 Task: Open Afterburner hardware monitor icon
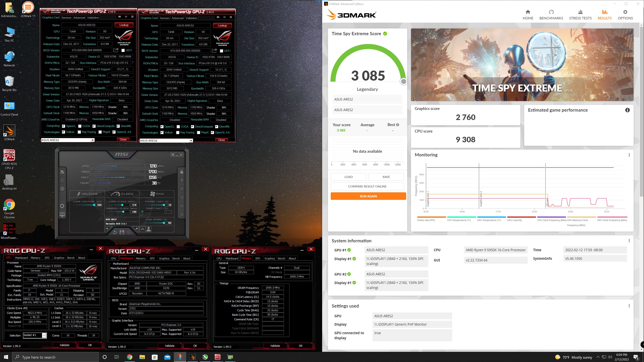(x=62, y=214)
